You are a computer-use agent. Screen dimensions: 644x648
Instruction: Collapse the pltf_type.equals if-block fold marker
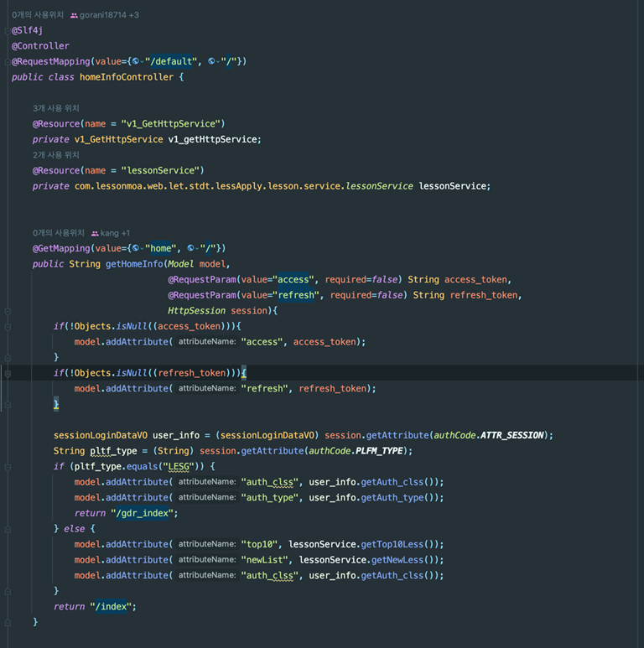(x=8, y=467)
